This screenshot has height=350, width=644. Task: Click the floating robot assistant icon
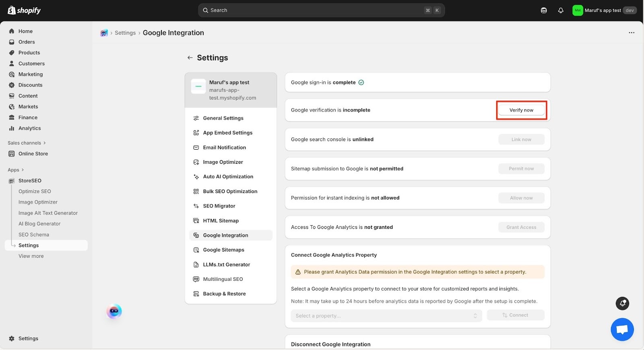[x=114, y=311]
